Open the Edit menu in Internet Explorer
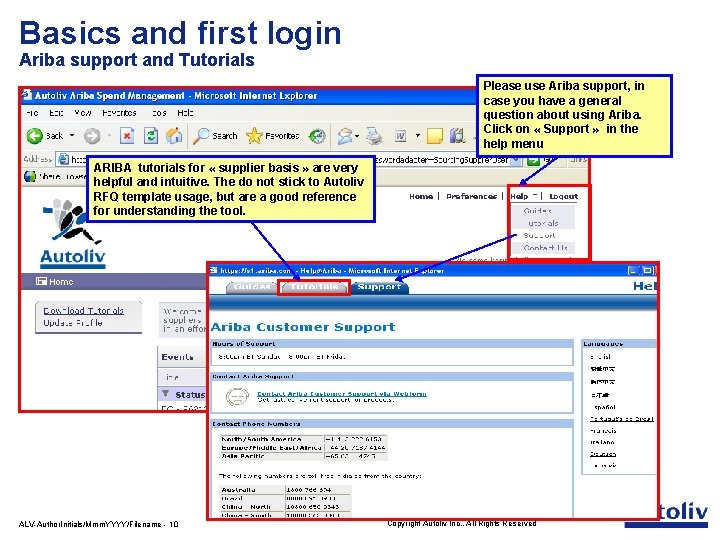 (x=56, y=112)
